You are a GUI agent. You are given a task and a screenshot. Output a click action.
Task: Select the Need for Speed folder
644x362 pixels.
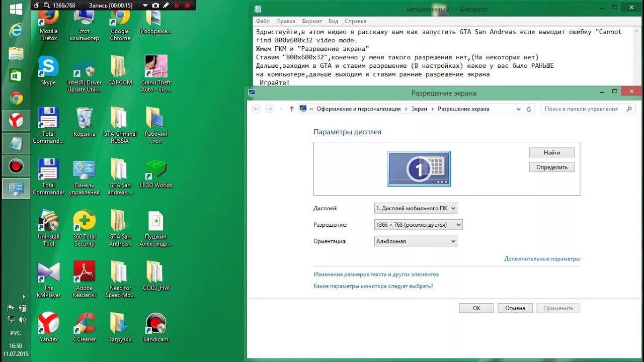click(120, 280)
